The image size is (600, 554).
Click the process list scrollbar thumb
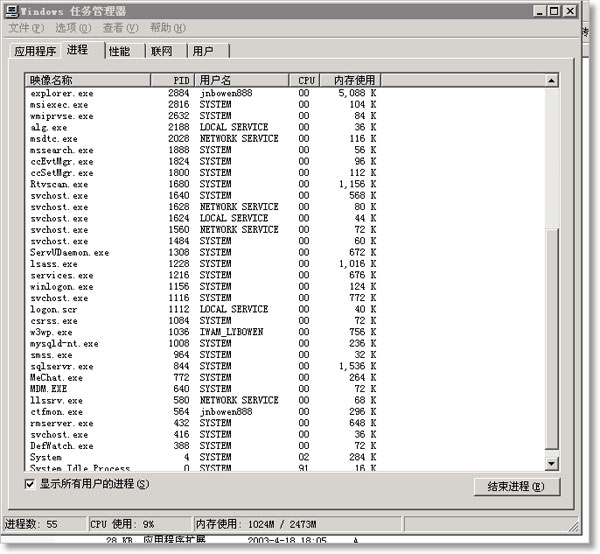pos(551,339)
